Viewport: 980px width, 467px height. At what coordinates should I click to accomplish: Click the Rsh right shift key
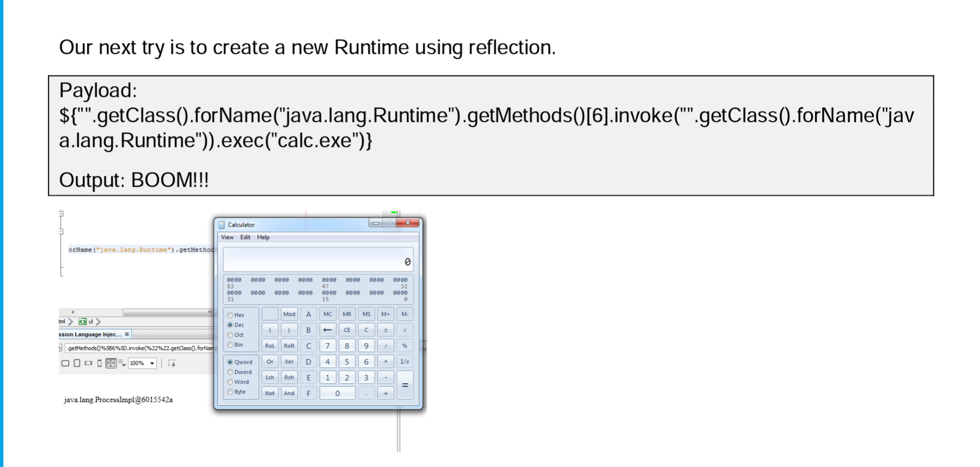[289, 377]
